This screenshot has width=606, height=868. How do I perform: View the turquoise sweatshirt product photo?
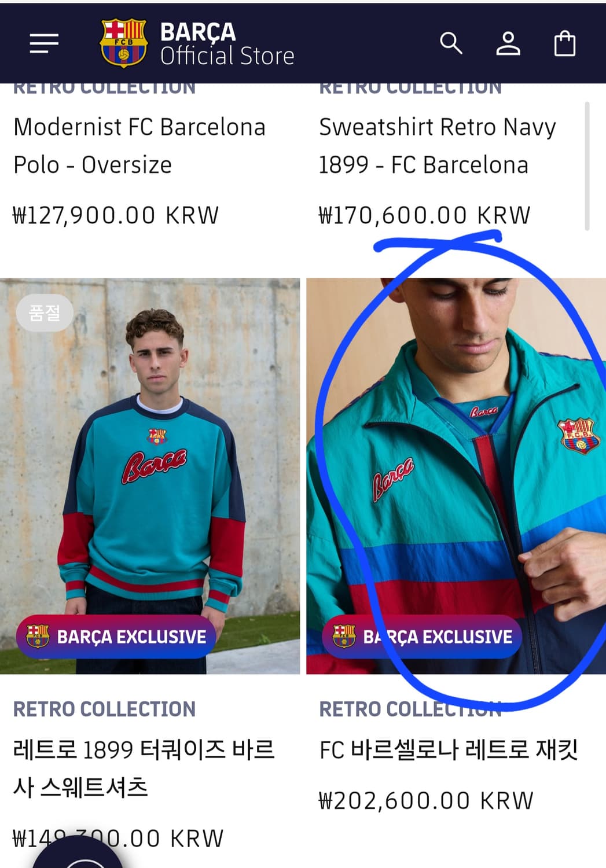click(150, 463)
